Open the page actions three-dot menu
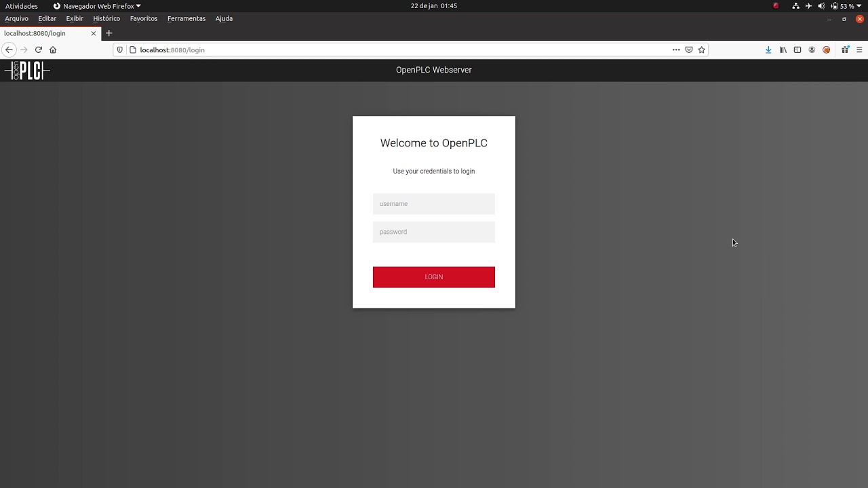The image size is (868, 488). (x=676, y=49)
